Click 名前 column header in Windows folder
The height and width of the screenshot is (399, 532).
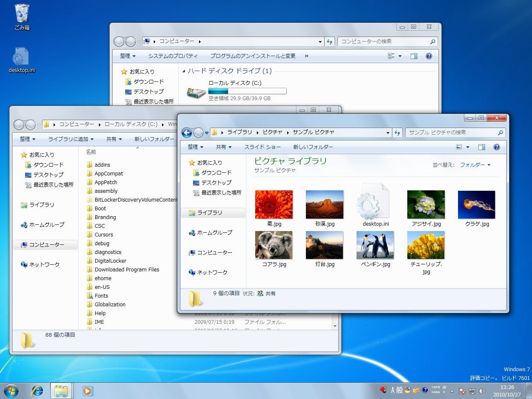click(x=91, y=152)
